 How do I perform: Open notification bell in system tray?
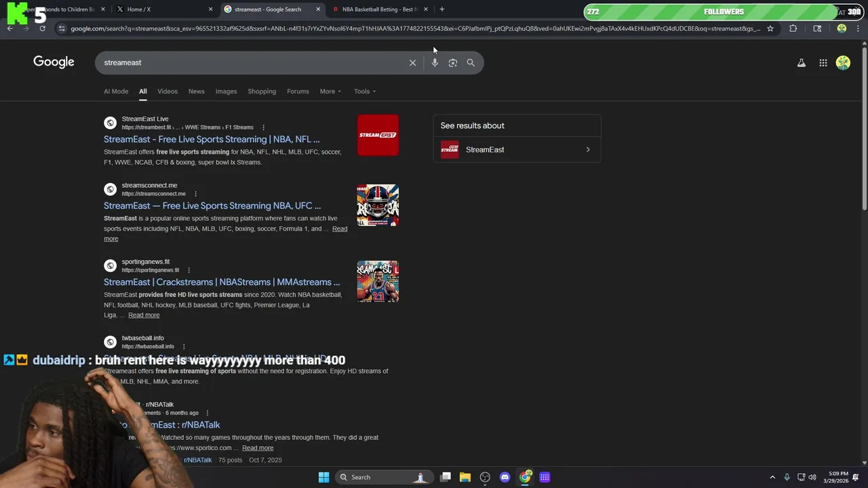point(856,477)
